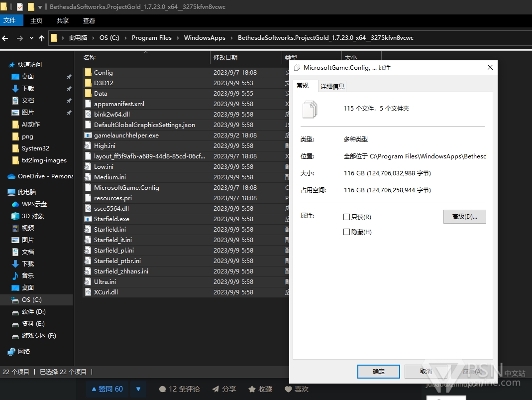Go up one folder level
Screen dimensions: 532x400
(42, 38)
